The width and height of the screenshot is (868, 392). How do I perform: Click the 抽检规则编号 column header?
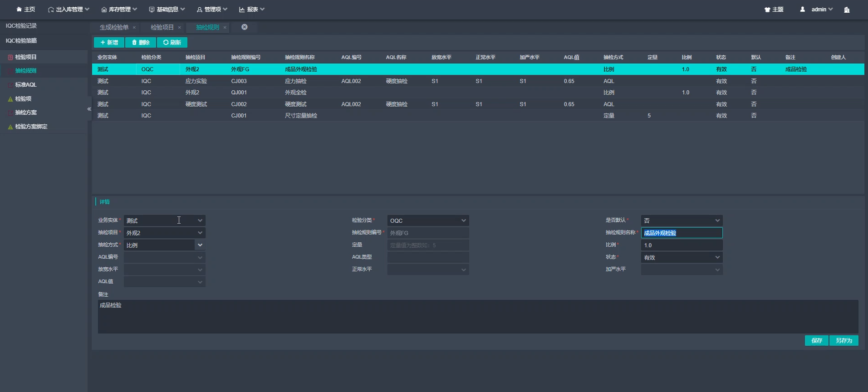pyautogui.click(x=246, y=57)
